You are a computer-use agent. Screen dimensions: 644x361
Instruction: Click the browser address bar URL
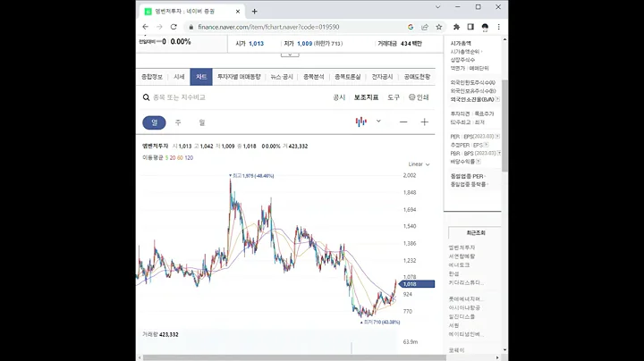click(268, 27)
